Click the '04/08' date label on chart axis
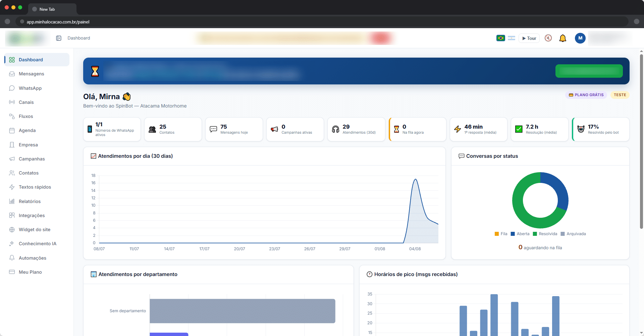The image size is (644, 336). pyautogui.click(x=415, y=249)
